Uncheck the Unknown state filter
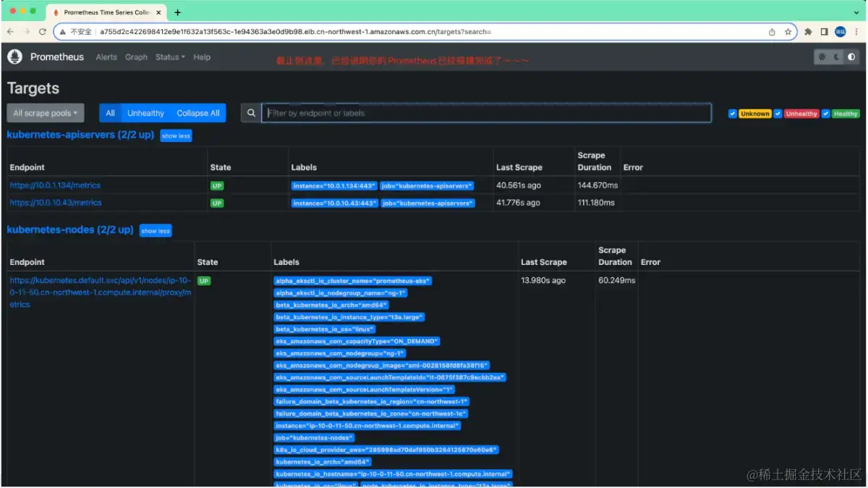Image resolution: width=868 pixels, height=488 pixels. (733, 114)
